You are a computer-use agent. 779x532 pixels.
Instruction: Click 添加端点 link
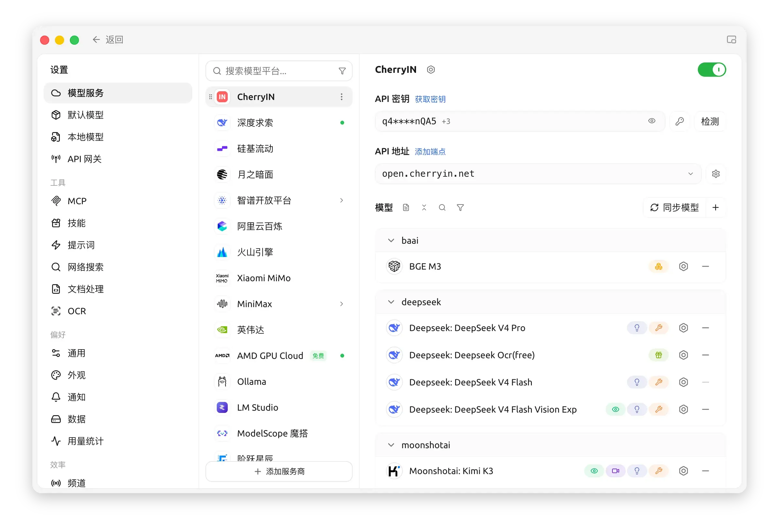[x=430, y=152]
